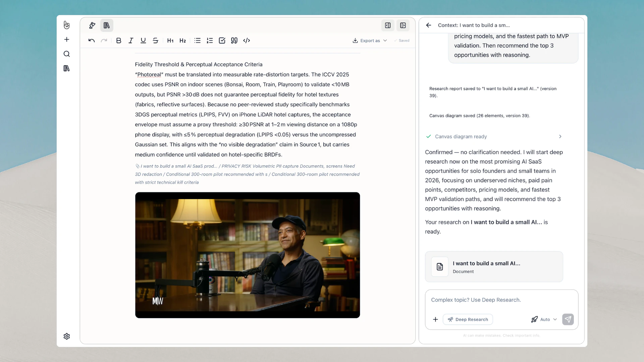
Task: Enable the Deep Research button
Action: click(468, 319)
